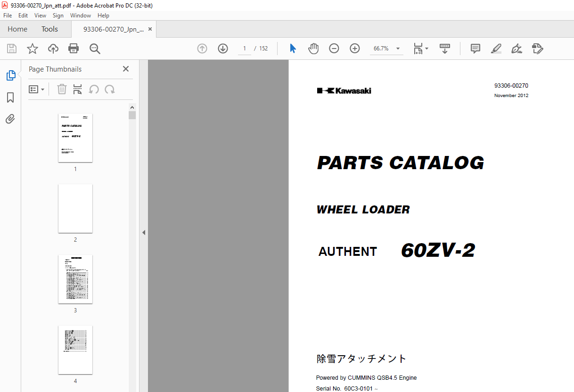This screenshot has height=392, width=574.
Task: Select the Highlight text pen tool
Action: pyautogui.click(x=496, y=49)
